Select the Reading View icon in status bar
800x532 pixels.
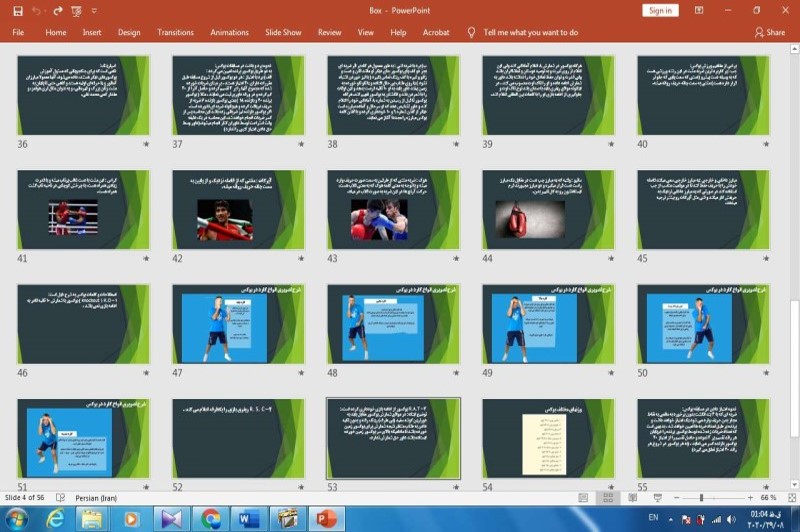630,497
